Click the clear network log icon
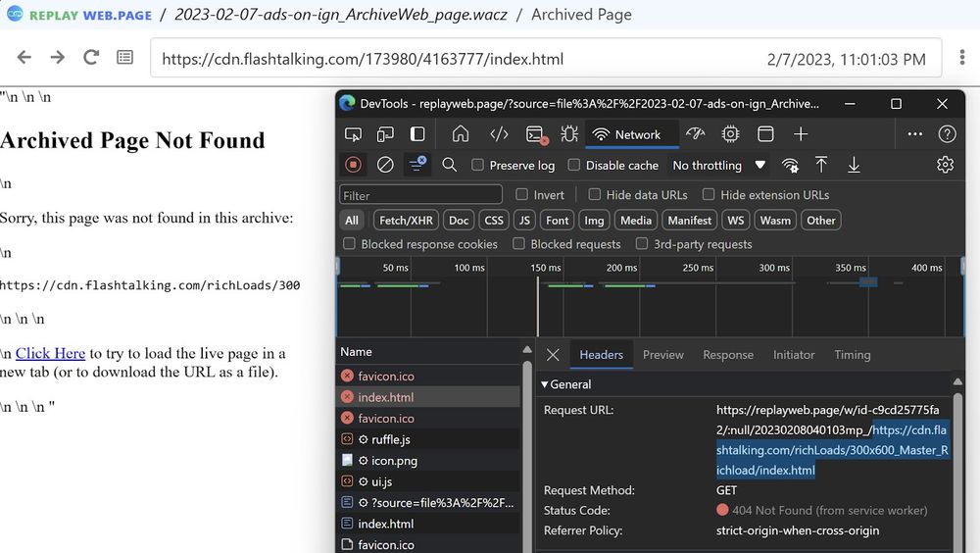Viewport: 980px width, 553px height. (x=385, y=165)
